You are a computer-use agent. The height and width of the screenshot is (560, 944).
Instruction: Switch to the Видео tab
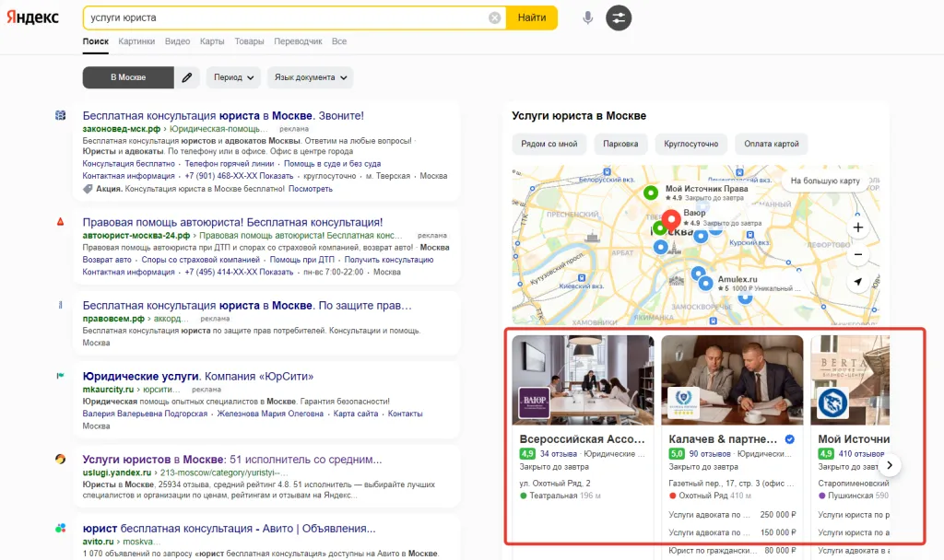coord(178,41)
